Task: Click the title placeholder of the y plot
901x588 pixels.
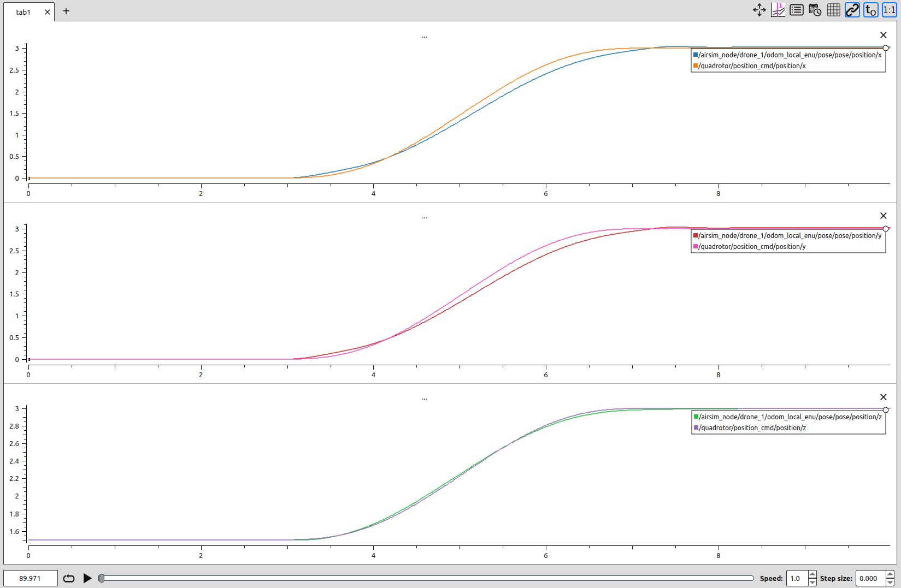Action: [425, 217]
